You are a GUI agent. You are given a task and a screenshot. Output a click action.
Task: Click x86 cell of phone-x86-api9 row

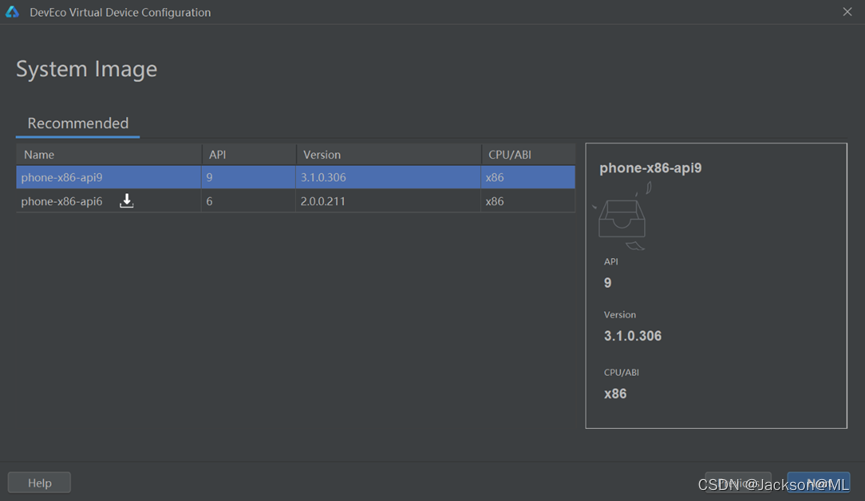click(x=494, y=177)
